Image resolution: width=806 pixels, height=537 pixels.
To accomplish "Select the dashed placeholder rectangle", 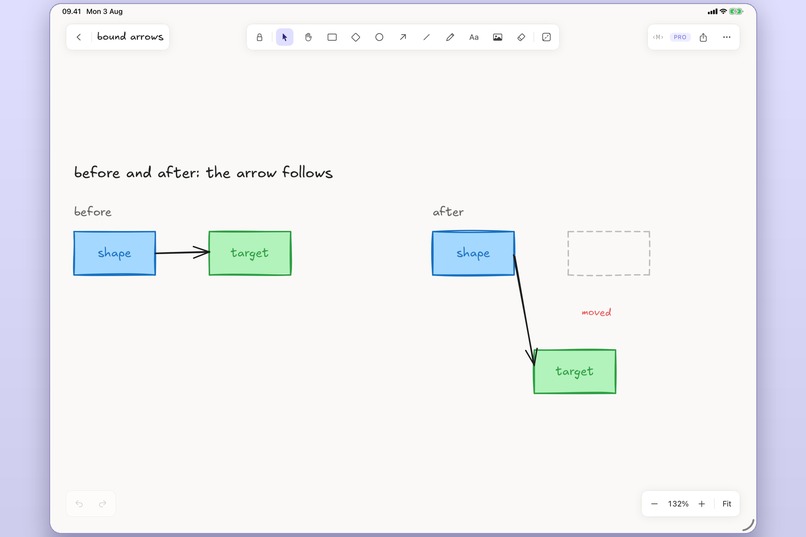I will pyautogui.click(x=609, y=253).
